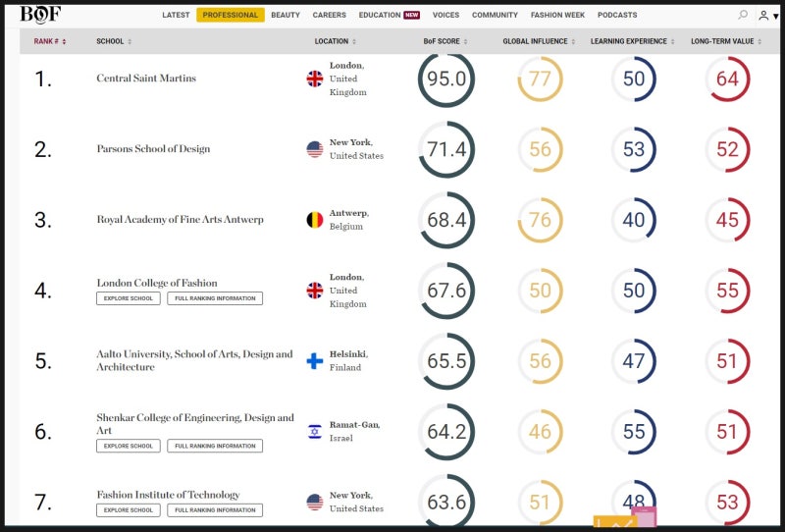Click Shenkar learning experience 55 ring
Viewport: 785px width, 532px height.
(634, 432)
